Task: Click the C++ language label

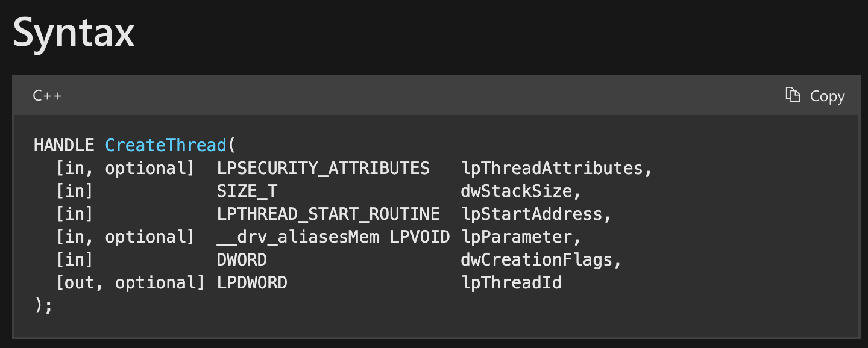Action: coord(48,96)
